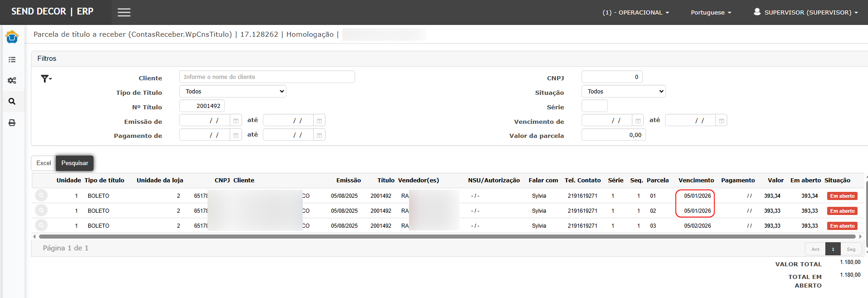Open the SUPERVISOR user menu

point(806,13)
